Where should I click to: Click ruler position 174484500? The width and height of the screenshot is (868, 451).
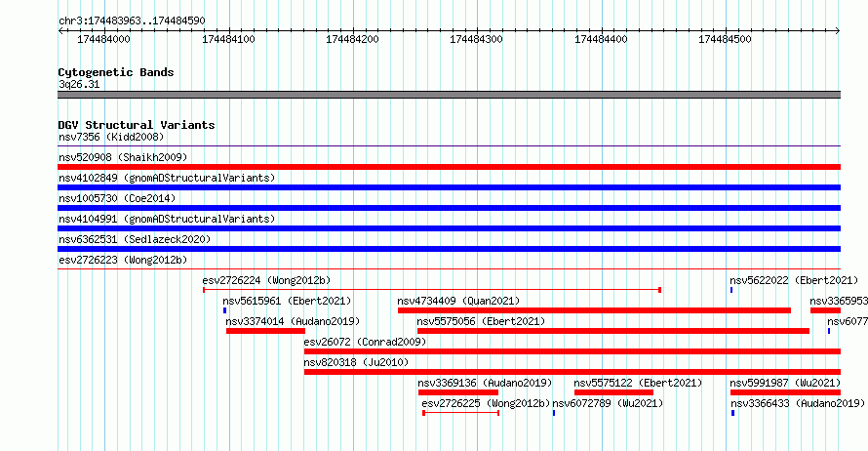pos(726,39)
